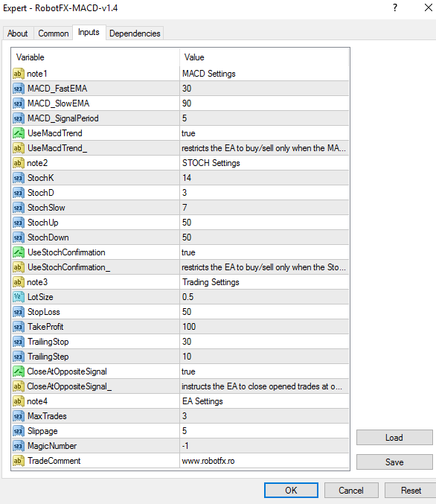Select the TradeComment value www.robotfx.ro

click(264, 461)
